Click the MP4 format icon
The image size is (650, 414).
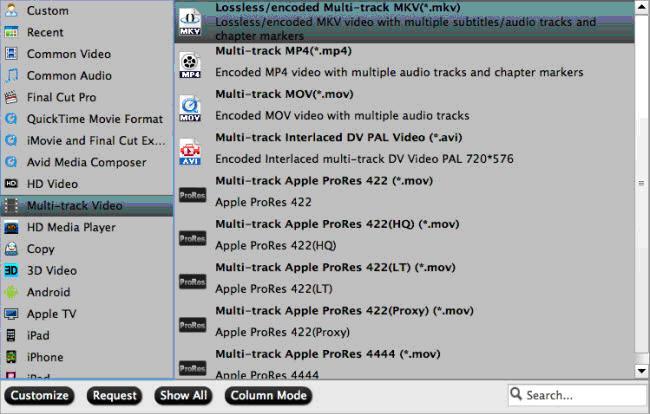[x=190, y=65]
